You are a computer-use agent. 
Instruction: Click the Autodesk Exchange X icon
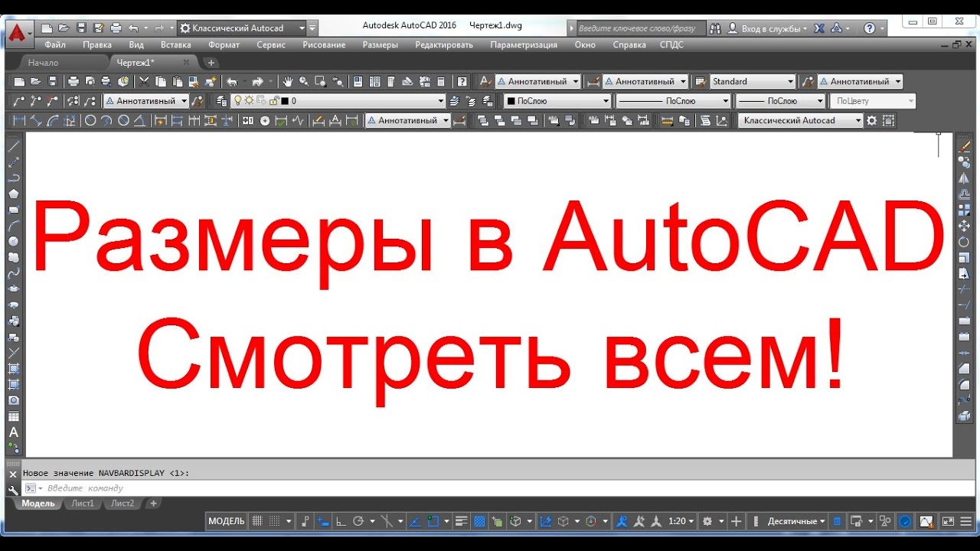pos(818,28)
